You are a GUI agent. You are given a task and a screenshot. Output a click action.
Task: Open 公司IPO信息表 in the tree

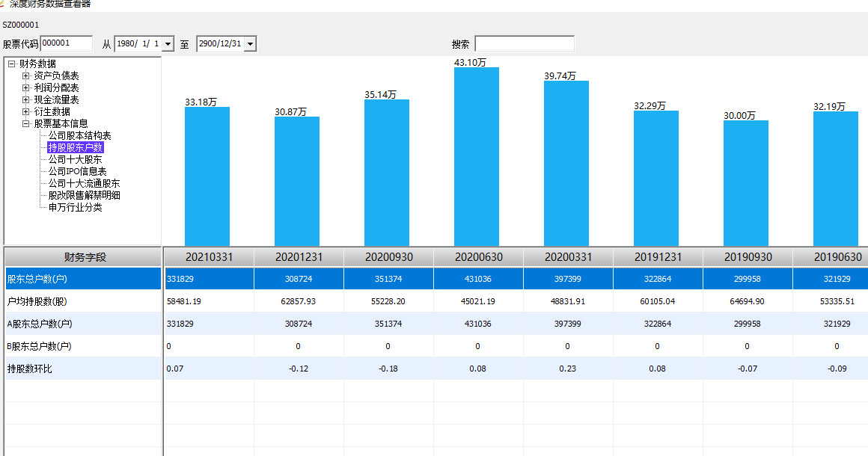tap(78, 172)
